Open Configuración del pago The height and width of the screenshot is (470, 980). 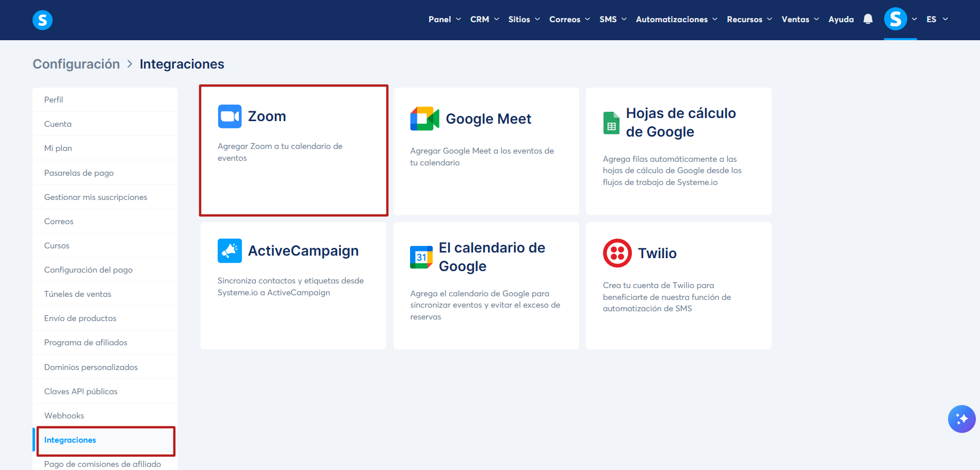click(x=105, y=270)
